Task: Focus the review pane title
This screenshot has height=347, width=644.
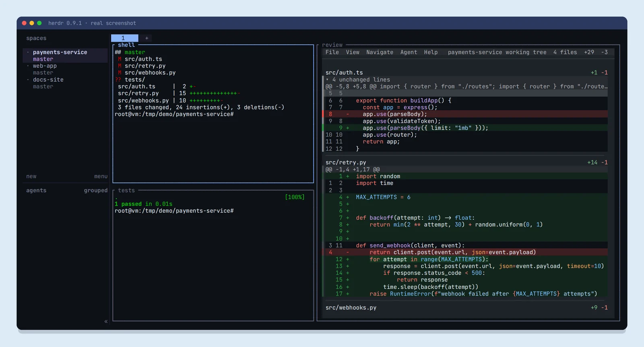Action: [x=332, y=45]
